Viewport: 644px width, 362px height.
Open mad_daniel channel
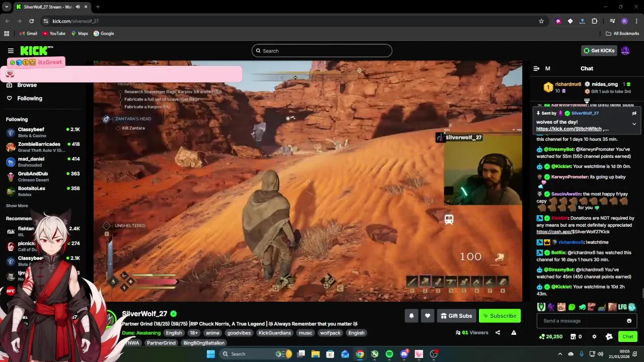(x=43, y=162)
